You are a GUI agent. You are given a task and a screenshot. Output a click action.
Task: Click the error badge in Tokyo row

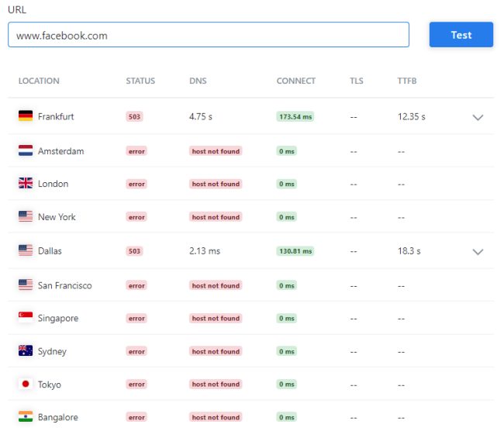136,384
